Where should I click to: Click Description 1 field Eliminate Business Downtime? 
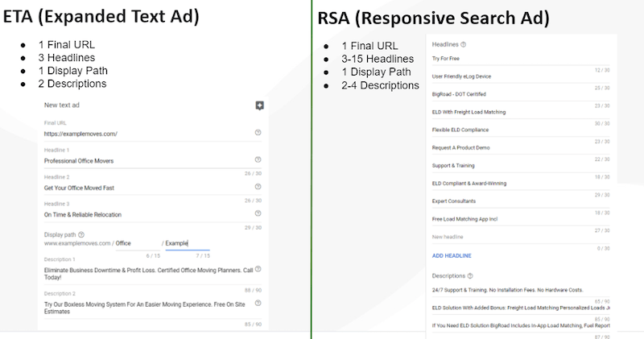pyautogui.click(x=153, y=274)
